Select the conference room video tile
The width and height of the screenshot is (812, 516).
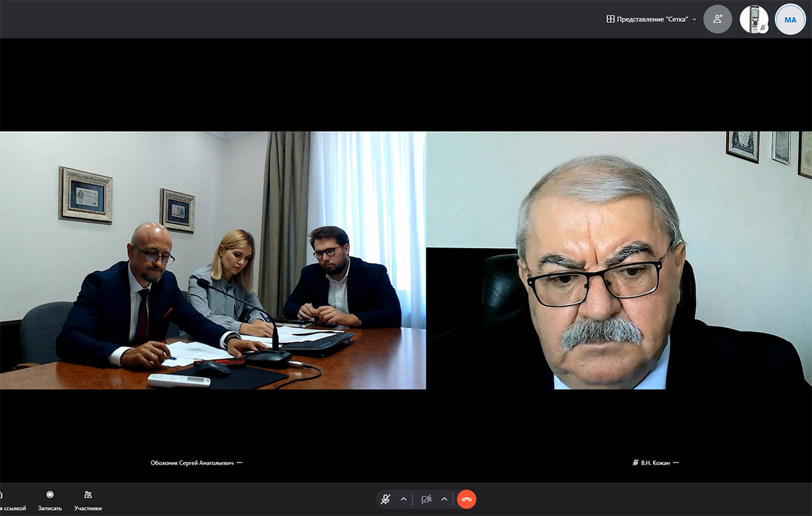point(212,260)
